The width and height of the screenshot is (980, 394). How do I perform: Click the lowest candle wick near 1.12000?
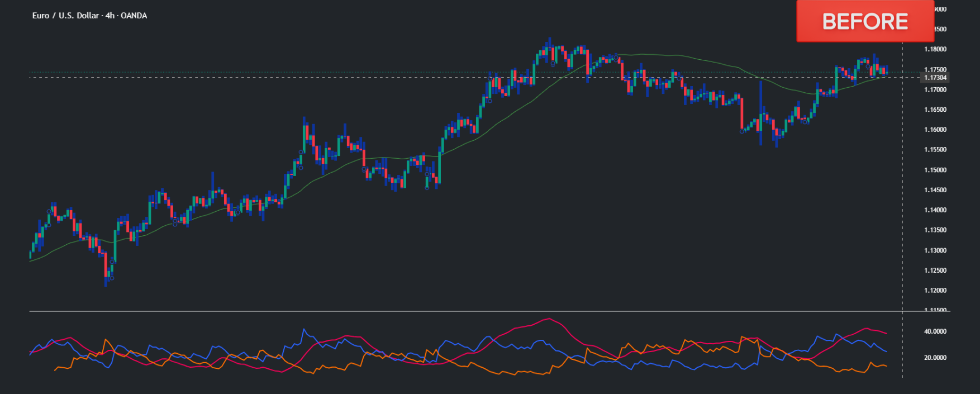click(106, 284)
